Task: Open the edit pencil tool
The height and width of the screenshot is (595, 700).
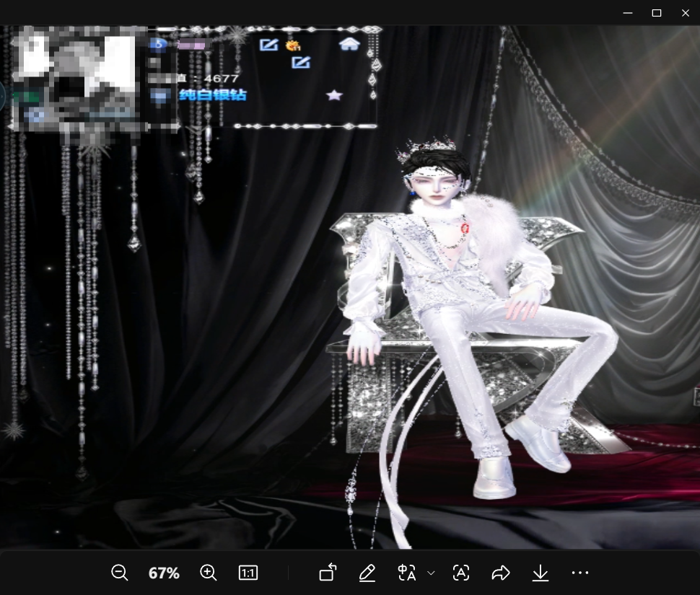Action: (367, 573)
